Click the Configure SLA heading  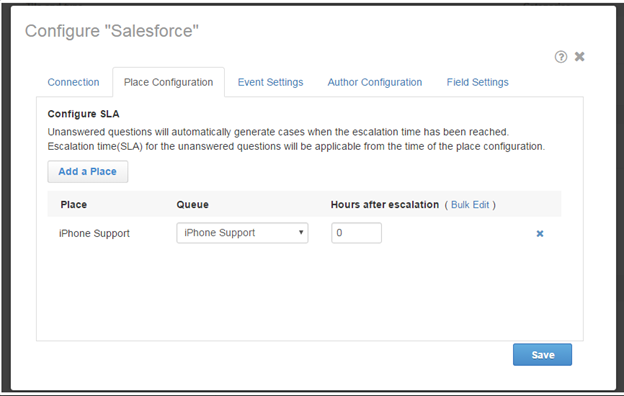[84, 114]
